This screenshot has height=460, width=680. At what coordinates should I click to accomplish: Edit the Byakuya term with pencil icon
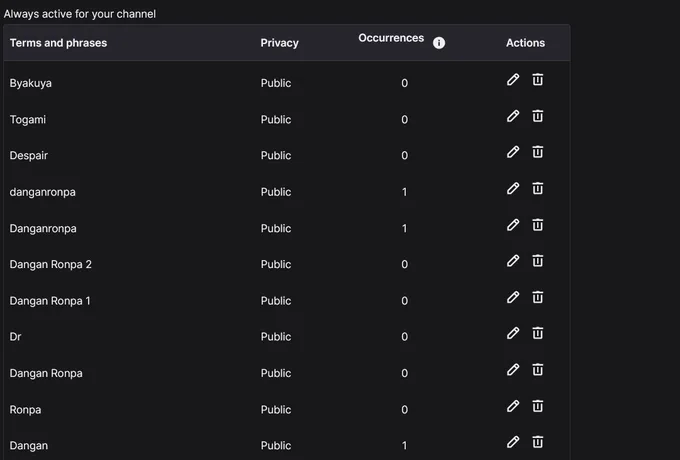click(513, 80)
